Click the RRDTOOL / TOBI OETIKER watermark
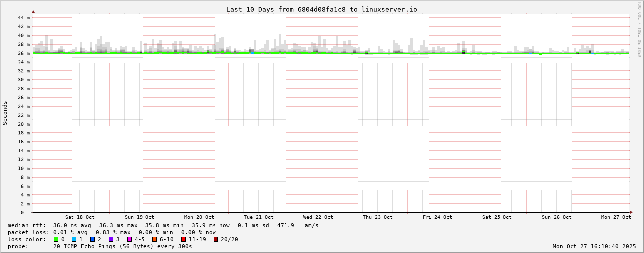The width and height of the screenshot is (644, 253). (640, 29)
